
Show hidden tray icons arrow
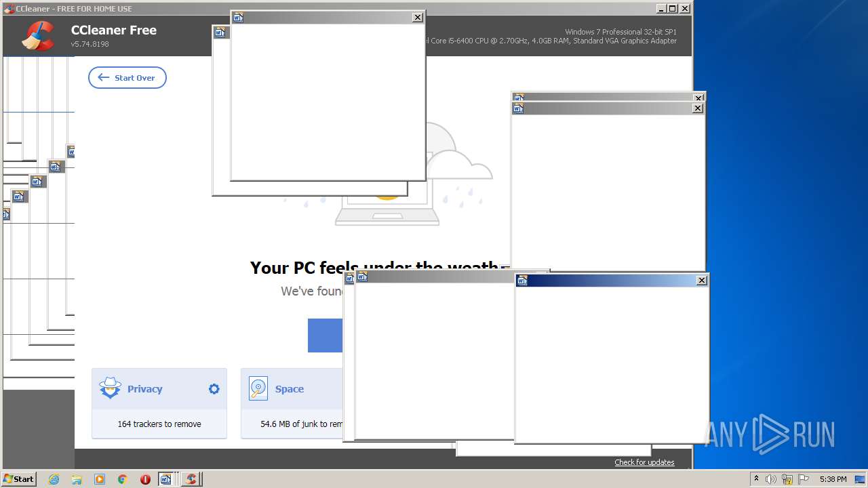[x=756, y=479]
